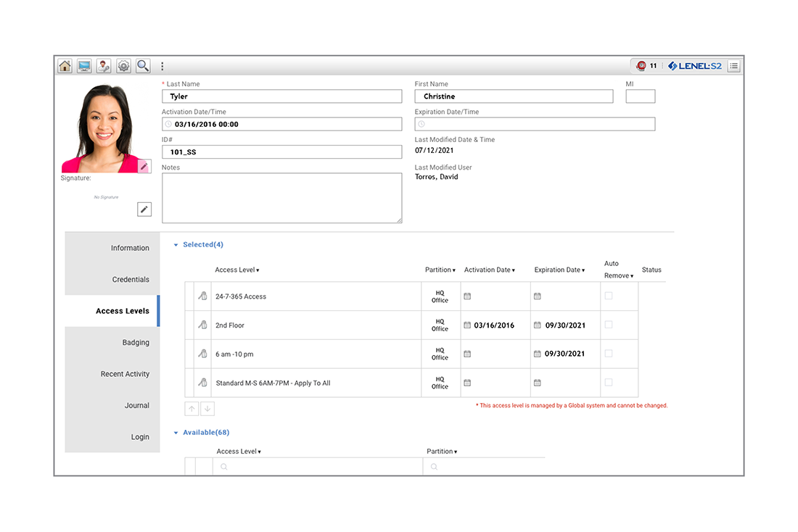
Task: Click the Available Partition search box
Action: pyautogui.click(x=484, y=466)
